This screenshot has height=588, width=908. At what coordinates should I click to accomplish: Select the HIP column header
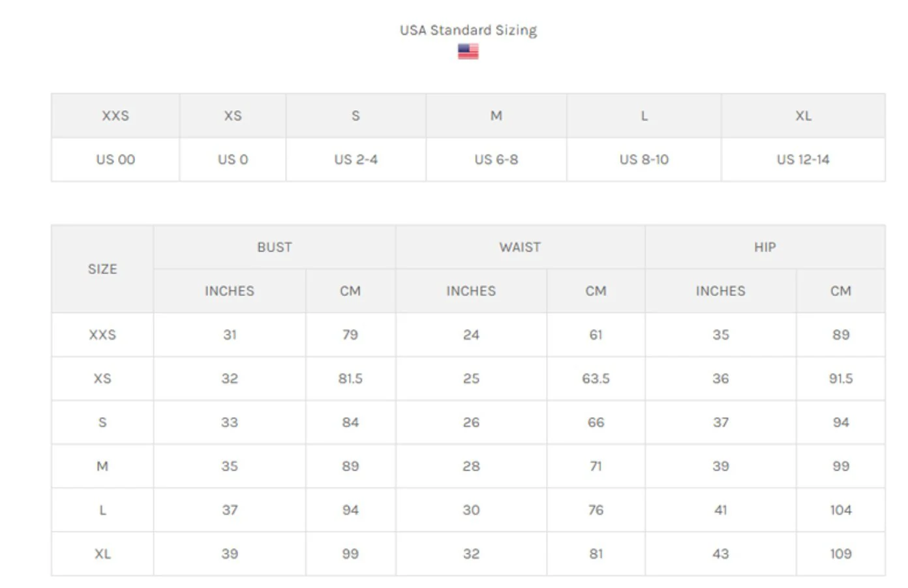764,247
